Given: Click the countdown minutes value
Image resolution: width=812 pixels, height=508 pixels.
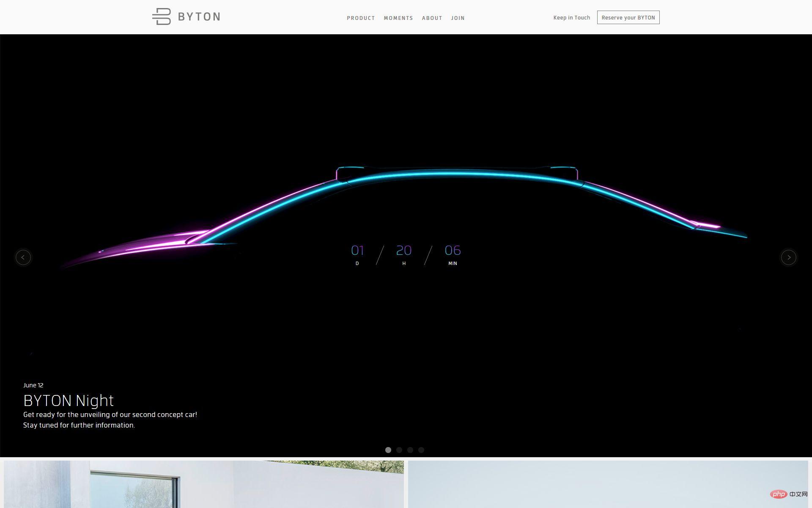Looking at the screenshot, I should click(x=453, y=251).
